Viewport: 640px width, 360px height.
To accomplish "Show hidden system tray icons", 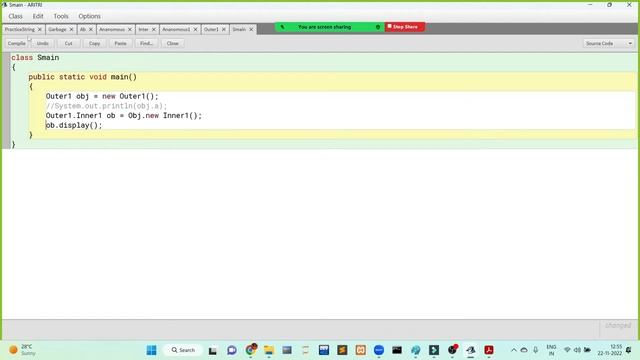I will 513,350.
